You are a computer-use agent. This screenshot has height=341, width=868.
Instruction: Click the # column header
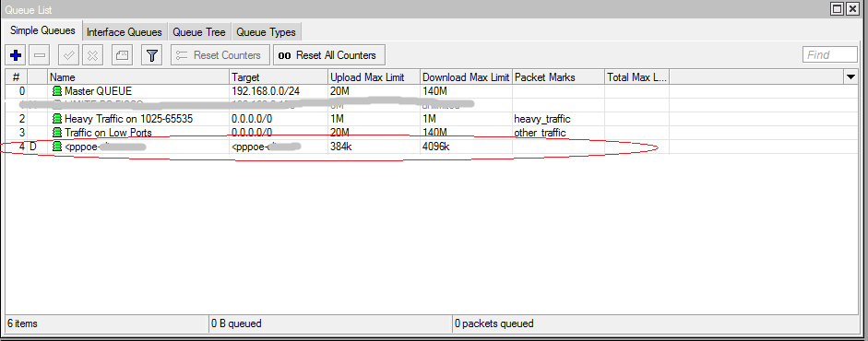[16, 77]
